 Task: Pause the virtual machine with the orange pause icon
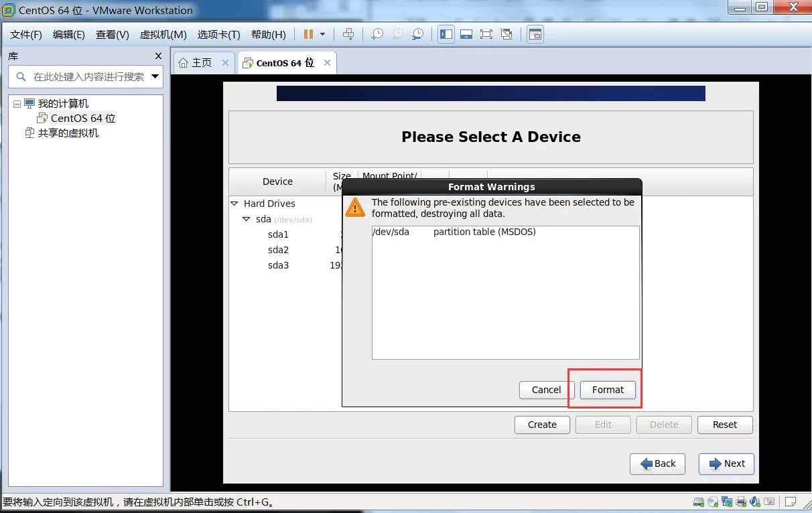coord(308,34)
